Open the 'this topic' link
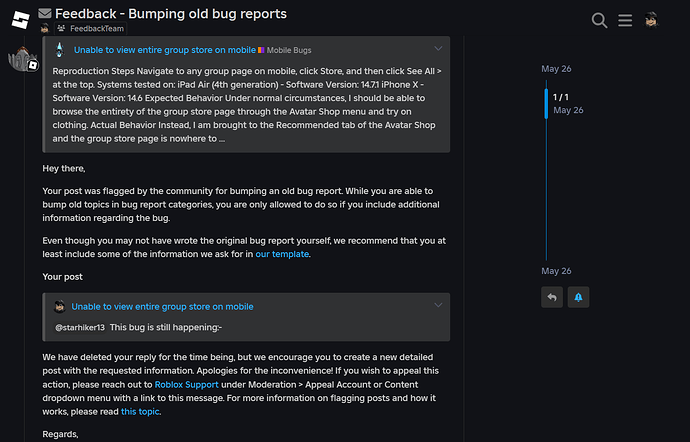Image resolution: width=690 pixels, height=442 pixels. pyautogui.click(x=140, y=412)
